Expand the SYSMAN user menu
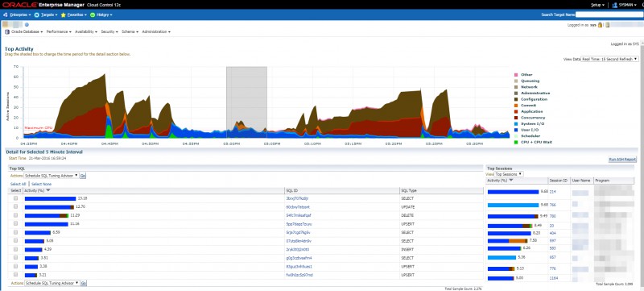This screenshot has width=644, height=291. pyautogui.click(x=628, y=5)
